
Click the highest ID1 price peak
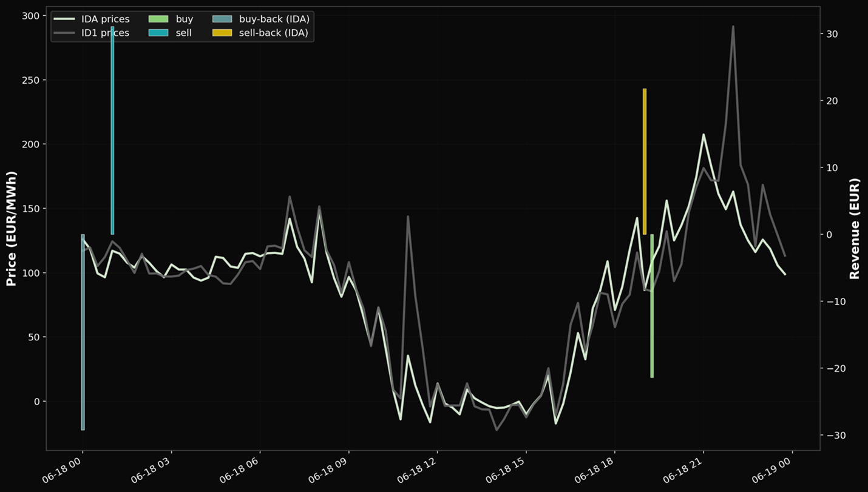(x=733, y=27)
